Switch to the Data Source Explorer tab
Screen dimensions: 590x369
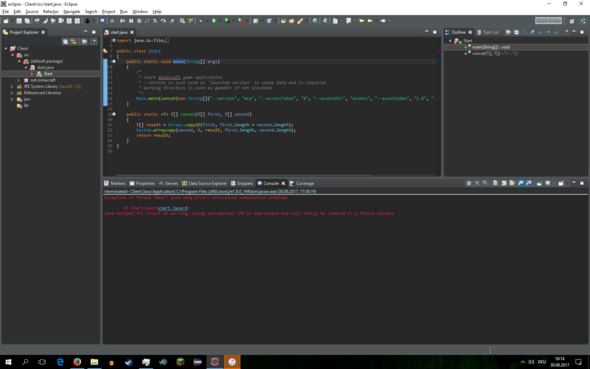tap(204, 184)
